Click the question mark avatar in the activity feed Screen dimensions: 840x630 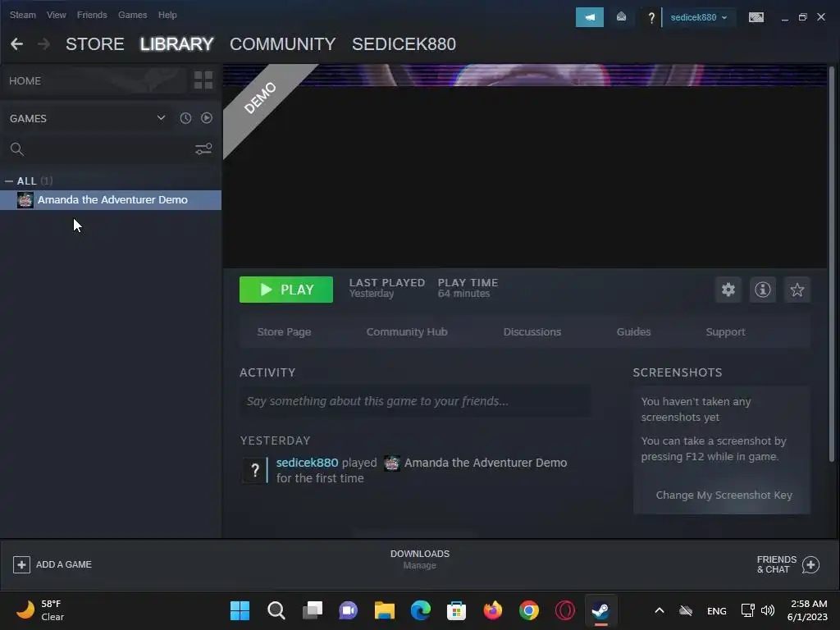click(255, 470)
